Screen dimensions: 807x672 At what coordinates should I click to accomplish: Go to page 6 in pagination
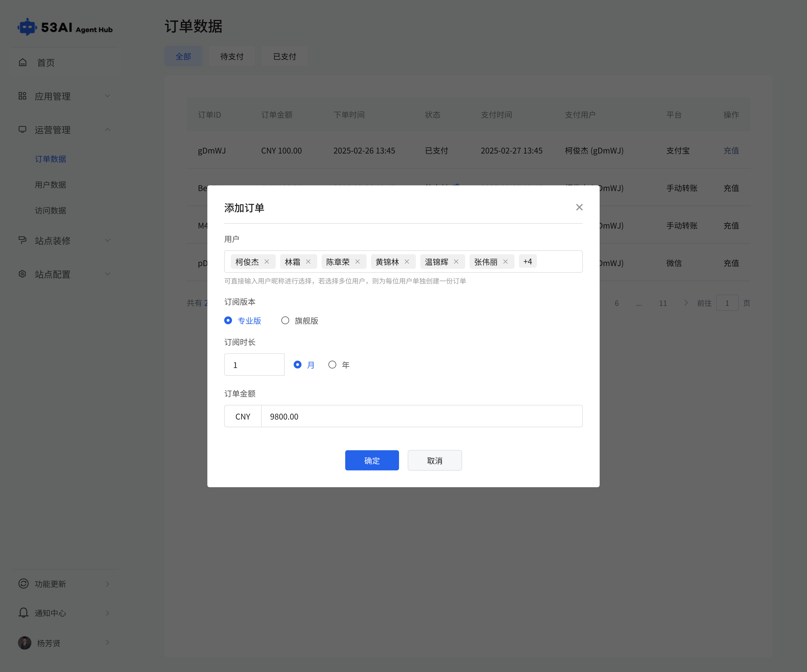pos(617,303)
